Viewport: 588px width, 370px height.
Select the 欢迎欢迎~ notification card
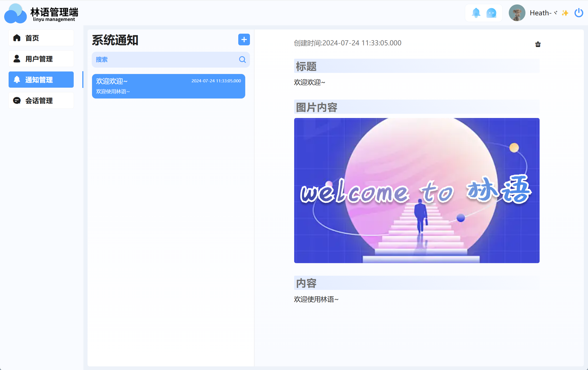tap(168, 86)
